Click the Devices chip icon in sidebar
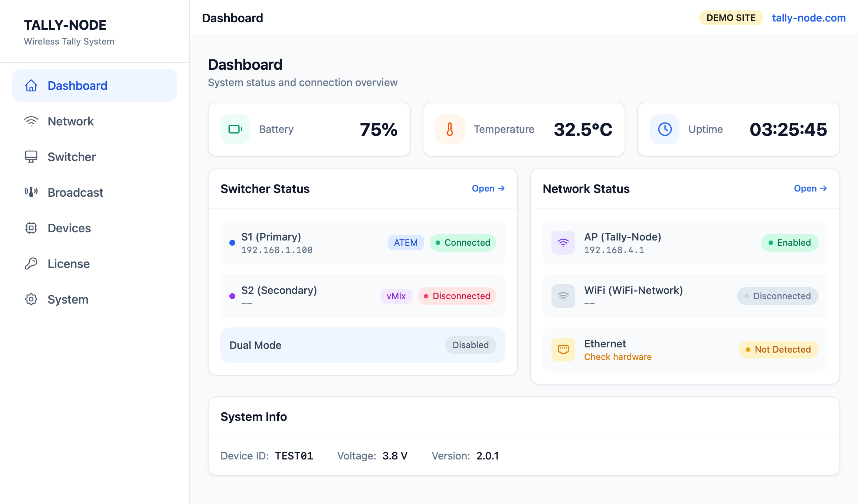Image resolution: width=858 pixels, height=504 pixels. (x=31, y=228)
